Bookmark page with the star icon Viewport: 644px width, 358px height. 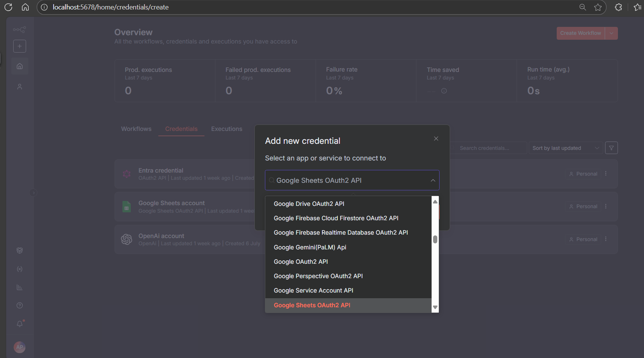[x=598, y=7]
